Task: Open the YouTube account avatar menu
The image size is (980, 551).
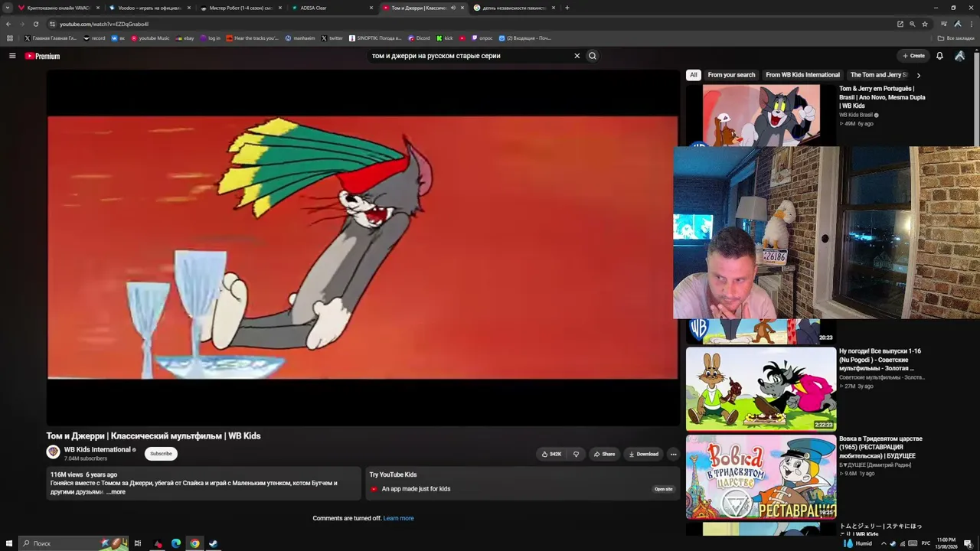Action: 959,56
